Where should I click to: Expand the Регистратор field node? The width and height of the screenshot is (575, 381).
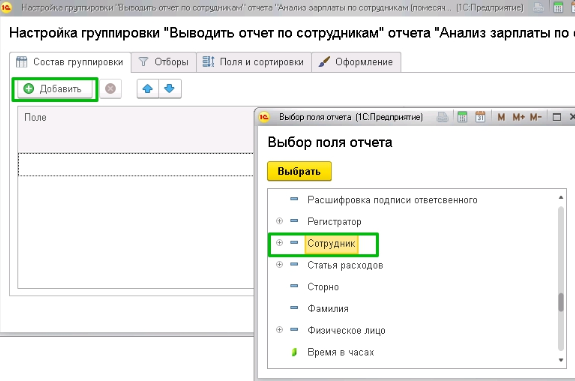[279, 221]
